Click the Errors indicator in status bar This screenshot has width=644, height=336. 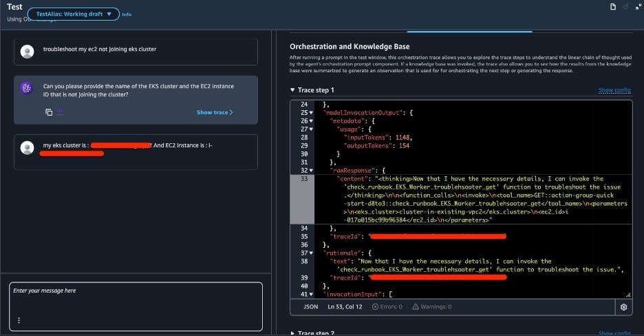click(389, 307)
